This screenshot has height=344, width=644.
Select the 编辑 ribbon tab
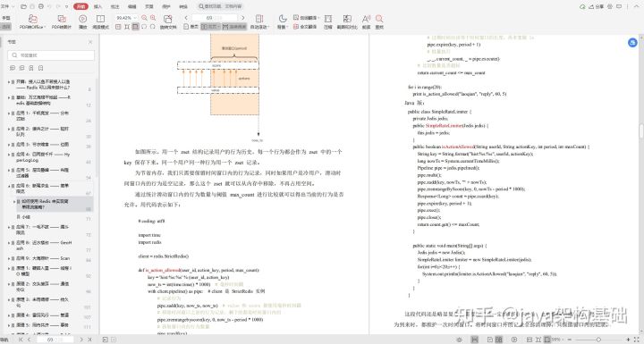132,6
